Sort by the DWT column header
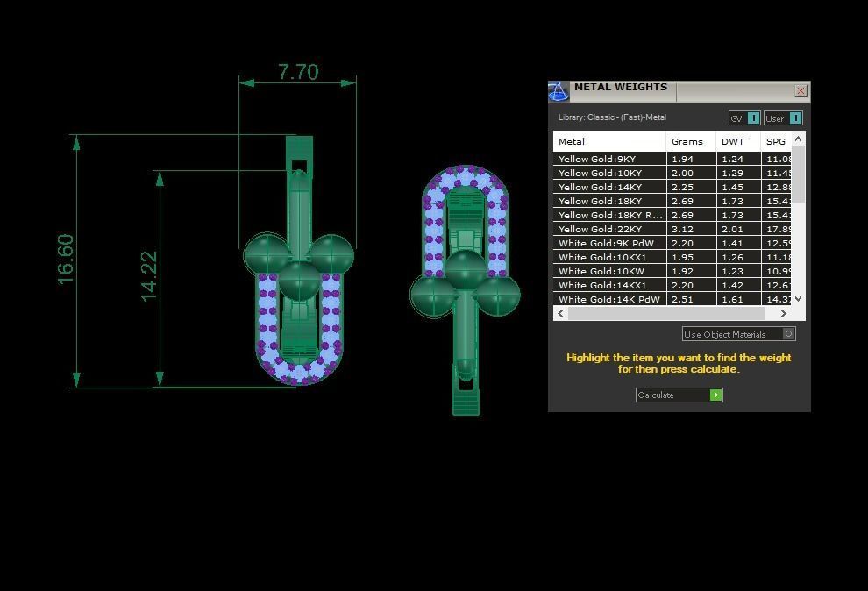Image resolution: width=868 pixels, height=591 pixels. tap(738, 141)
